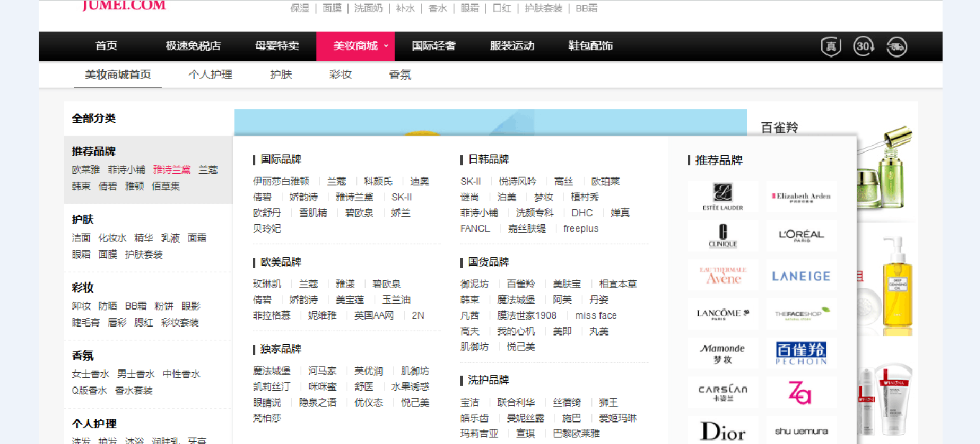Select 化妆水 under the 护肤 category
Image resolution: width=980 pixels, height=444 pixels.
click(112, 238)
